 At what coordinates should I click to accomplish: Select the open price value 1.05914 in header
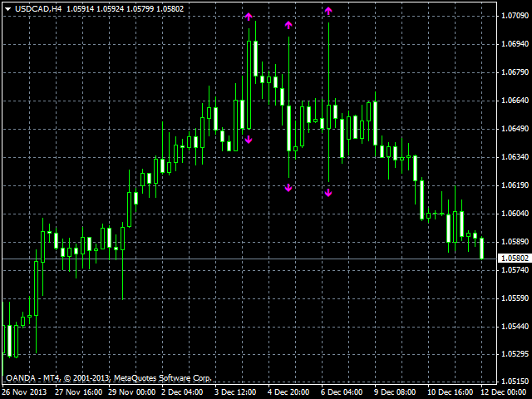[80, 9]
